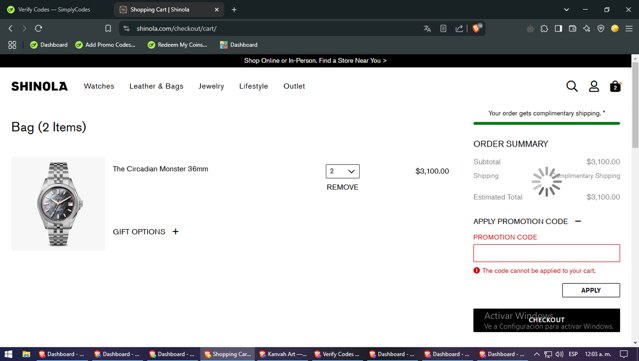Viewport: 639px width, 361px height.
Task: Close the Shopping Cart tab
Action: click(217, 9)
